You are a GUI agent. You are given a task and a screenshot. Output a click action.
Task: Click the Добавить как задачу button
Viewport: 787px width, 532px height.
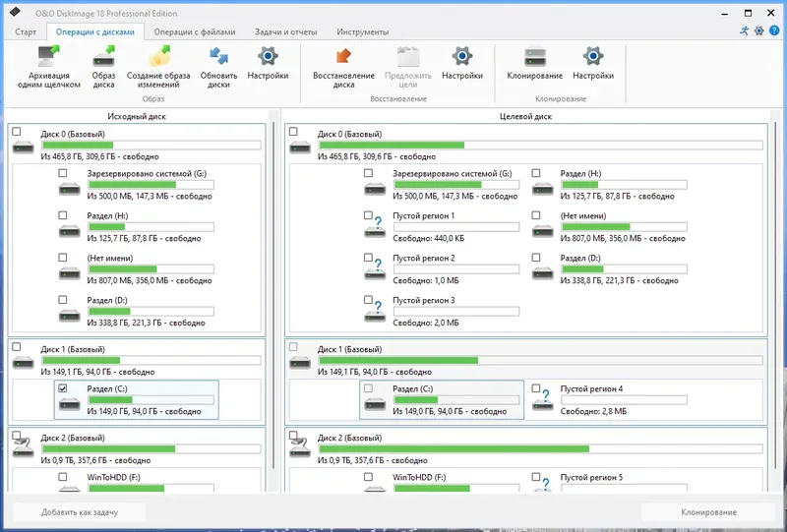[x=80, y=512]
